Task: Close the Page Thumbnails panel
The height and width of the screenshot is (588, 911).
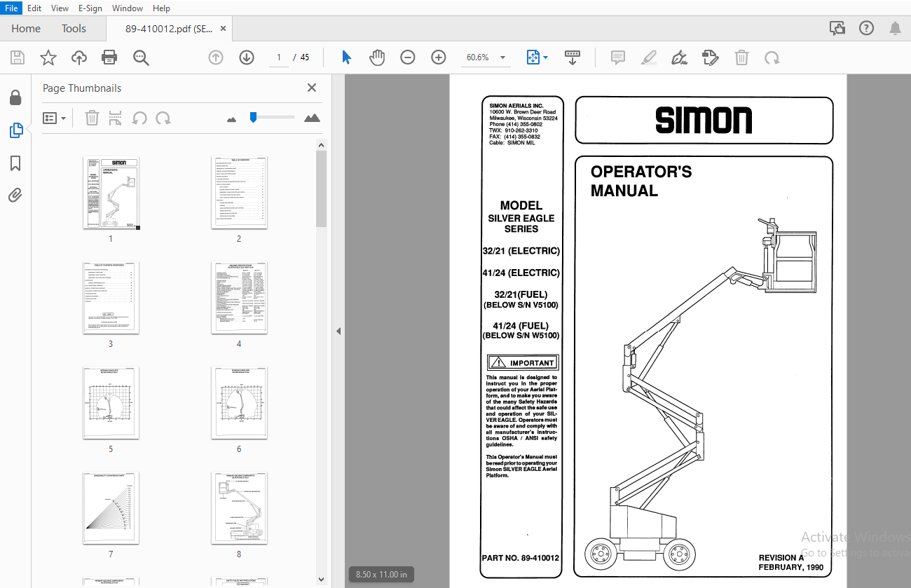Action: click(312, 88)
